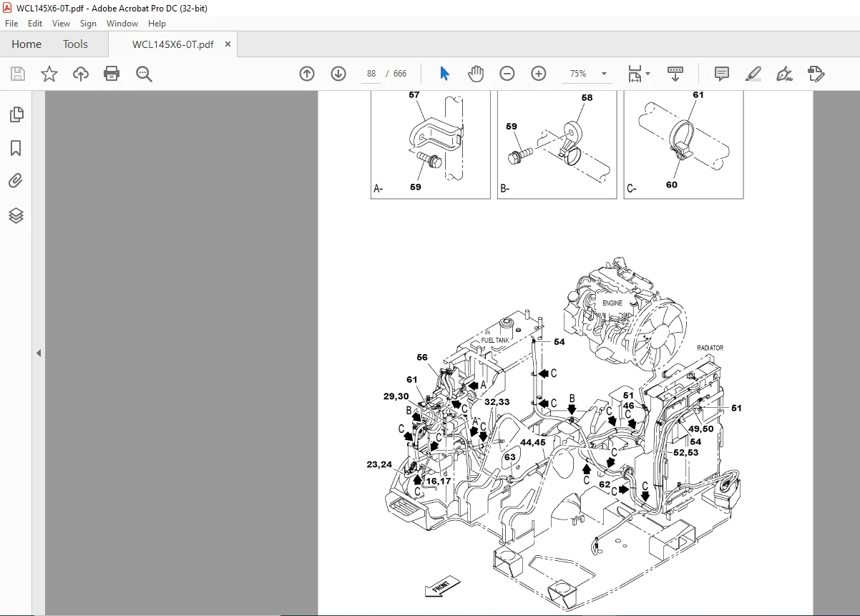Image resolution: width=860 pixels, height=616 pixels.
Task: Click part number 57 in detail A
Action: [x=414, y=94]
